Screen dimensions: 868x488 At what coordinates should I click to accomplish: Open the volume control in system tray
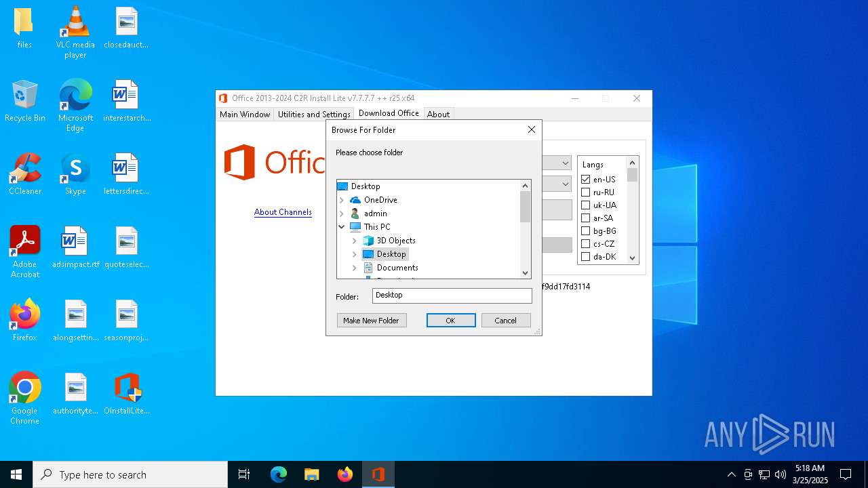[781, 474]
